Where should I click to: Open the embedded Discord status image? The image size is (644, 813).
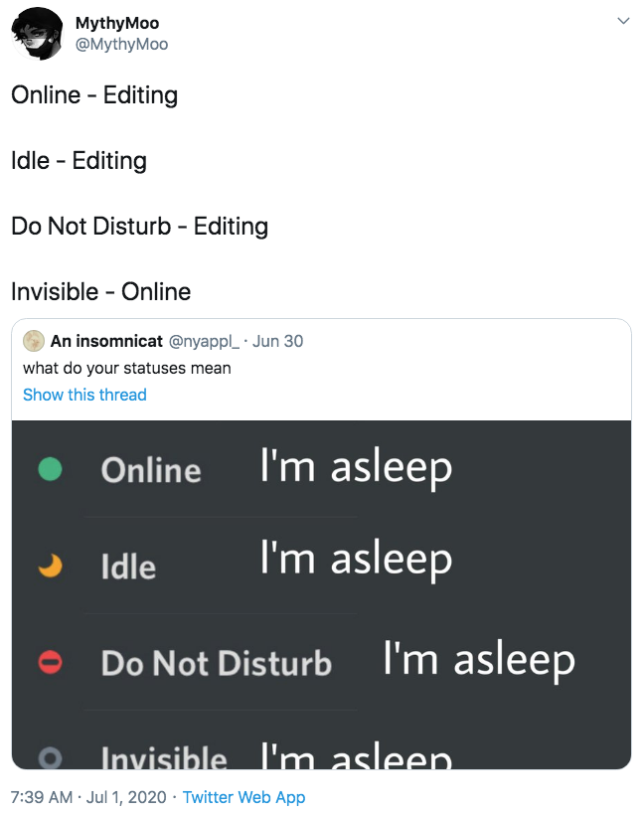pos(320,594)
